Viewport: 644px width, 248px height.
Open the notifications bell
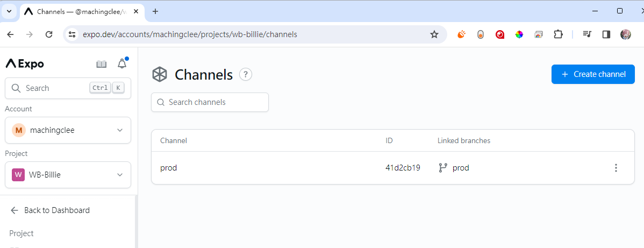[122, 63]
